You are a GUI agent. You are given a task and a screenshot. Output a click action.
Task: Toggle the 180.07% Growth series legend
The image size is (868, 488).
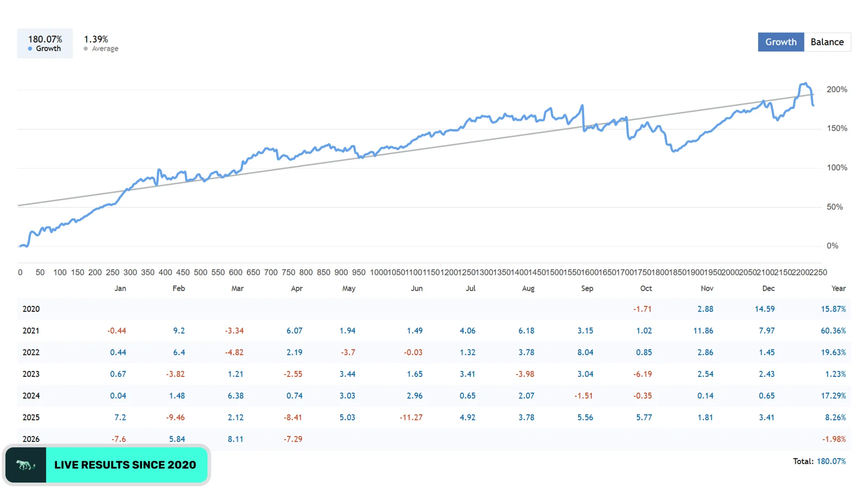tap(45, 43)
